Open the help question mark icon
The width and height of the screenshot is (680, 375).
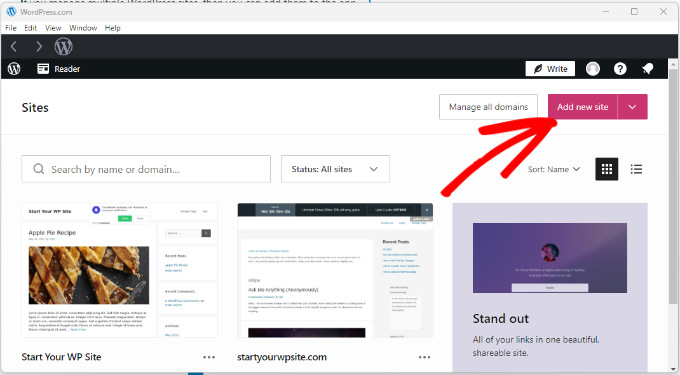click(x=620, y=68)
